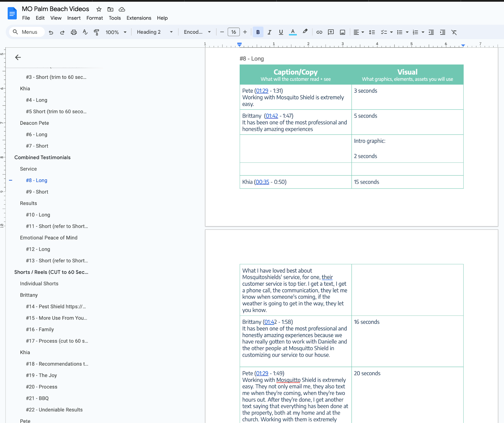Open the Heading 2 style dropdown

155,32
